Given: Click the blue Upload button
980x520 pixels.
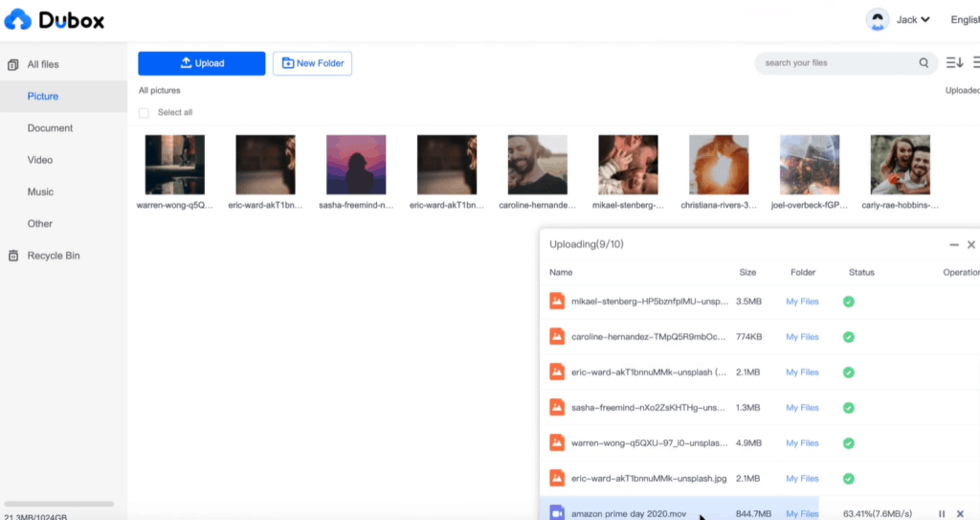Looking at the screenshot, I should [x=201, y=63].
